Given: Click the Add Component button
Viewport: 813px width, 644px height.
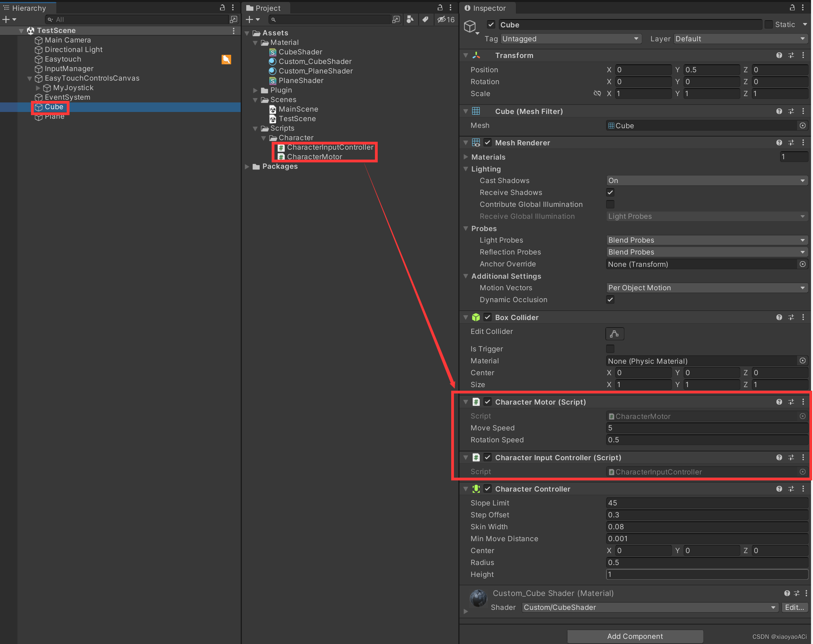Looking at the screenshot, I should coord(635,636).
